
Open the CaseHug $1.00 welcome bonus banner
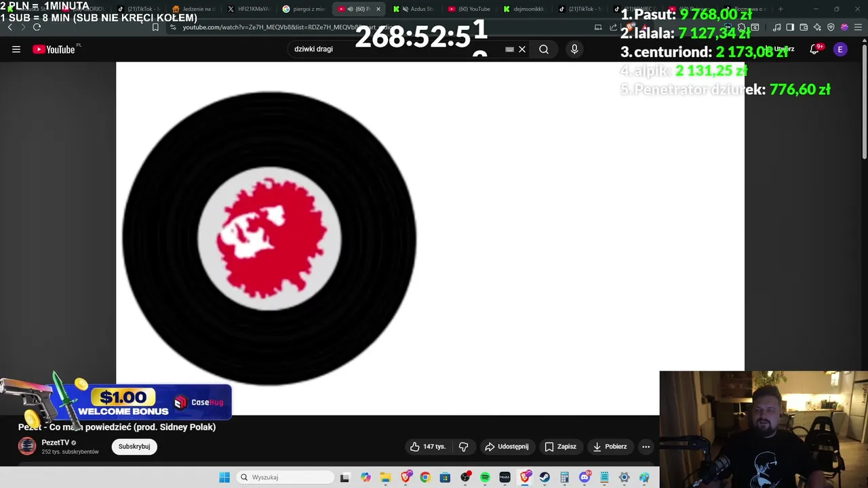click(x=117, y=401)
